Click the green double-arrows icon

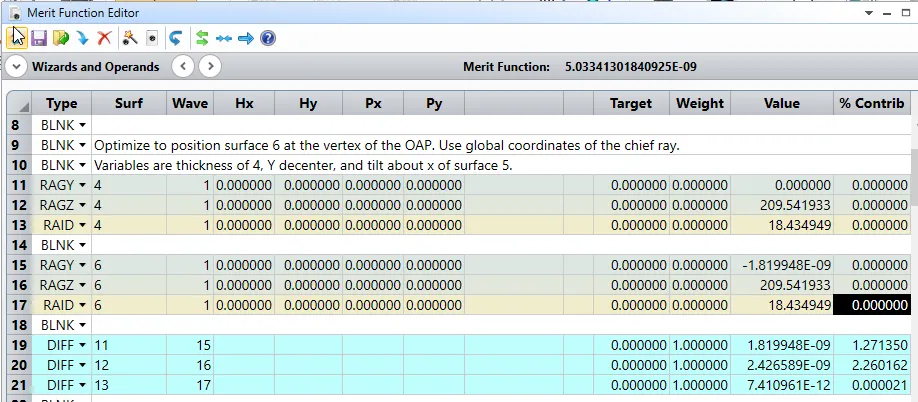point(202,38)
